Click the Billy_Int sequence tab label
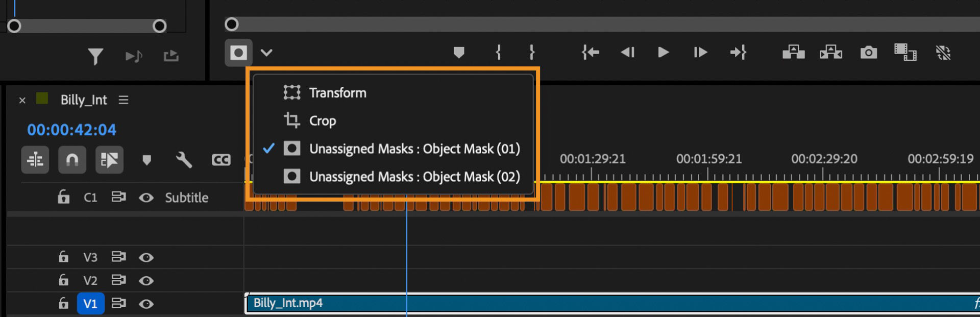This screenshot has height=317, width=980. [x=84, y=100]
